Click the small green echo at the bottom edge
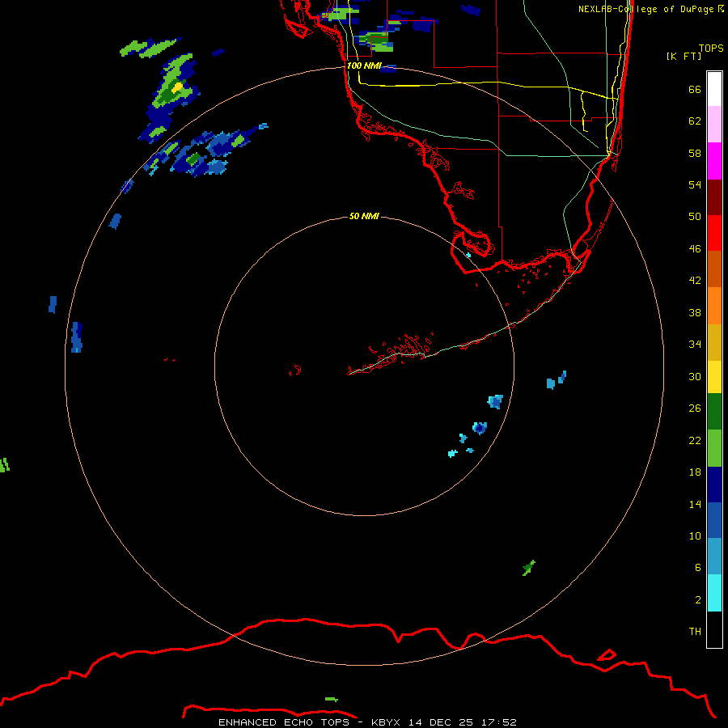The image size is (728, 728). coord(332,699)
